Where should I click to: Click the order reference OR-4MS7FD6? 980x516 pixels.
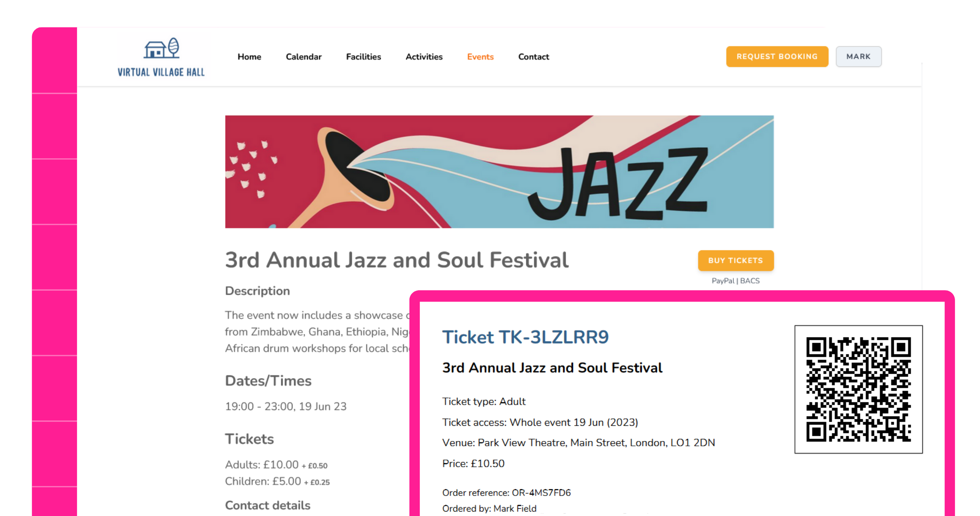click(506, 493)
